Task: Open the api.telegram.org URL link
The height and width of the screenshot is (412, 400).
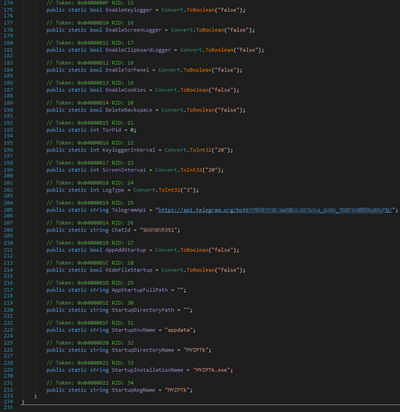Action: pyautogui.click(x=275, y=210)
